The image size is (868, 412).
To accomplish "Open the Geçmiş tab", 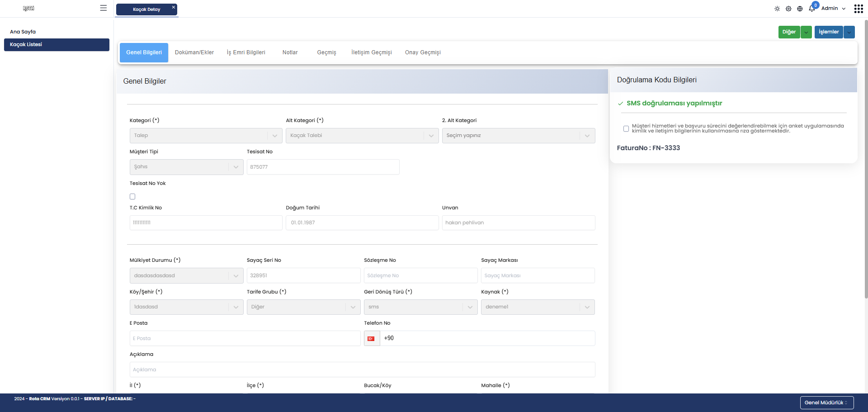I will click(x=326, y=52).
